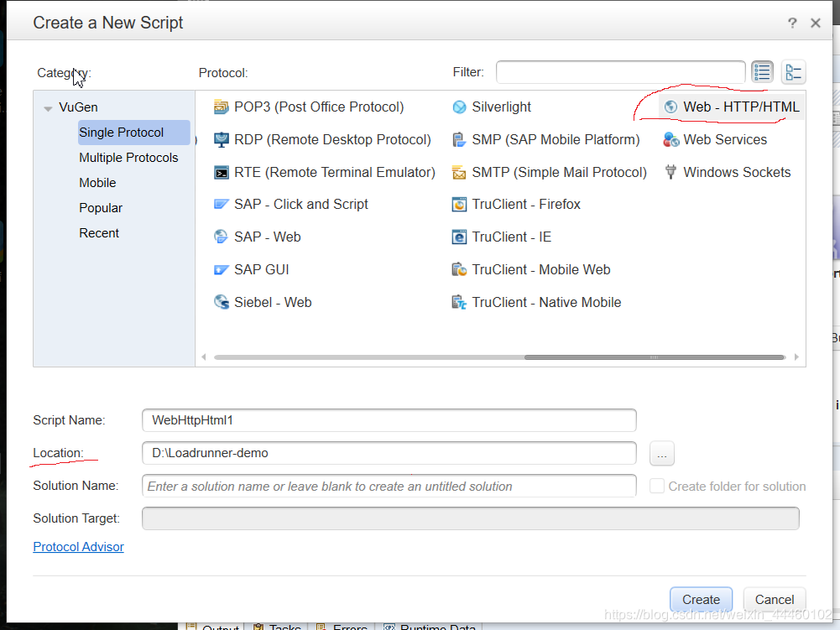Click the RTE terminal emulator icon
Image resolution: width=840 pixels, height=630 pixels.
[x=221, y=173]
